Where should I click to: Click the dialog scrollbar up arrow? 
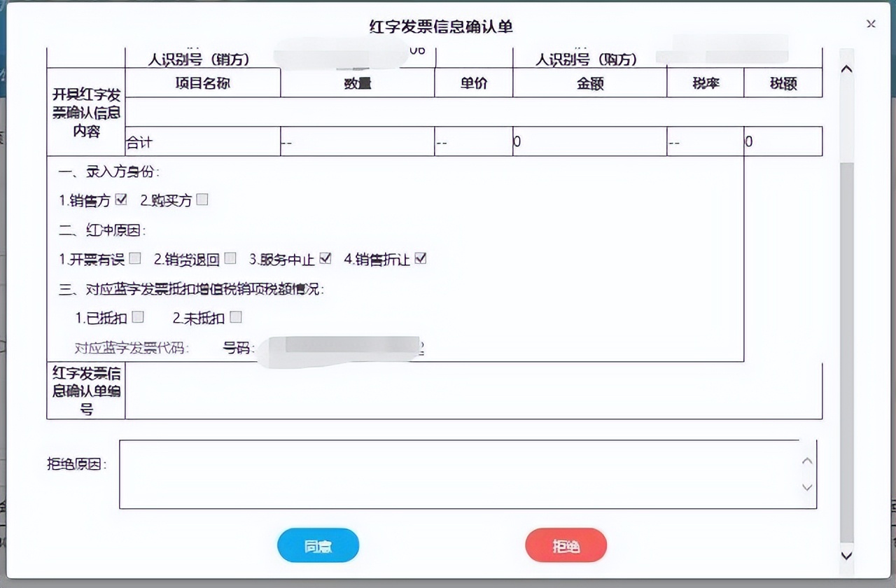tap(846, 68)
